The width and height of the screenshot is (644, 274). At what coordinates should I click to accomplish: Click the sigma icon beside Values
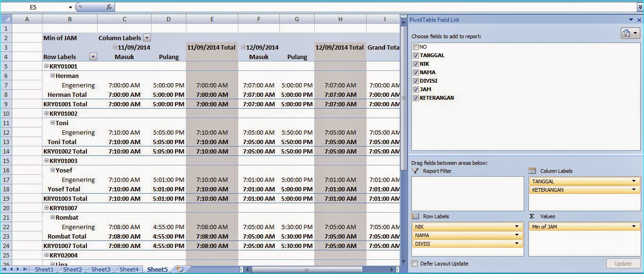533,216
